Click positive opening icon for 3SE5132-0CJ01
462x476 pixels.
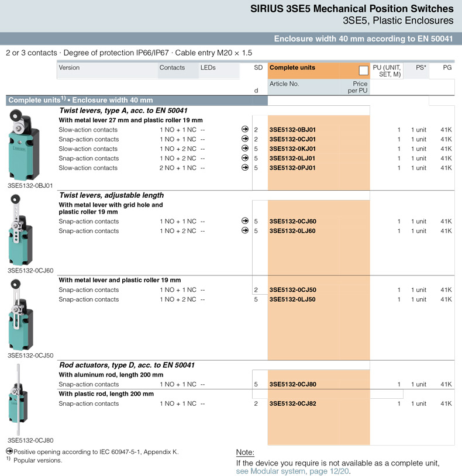245,139
